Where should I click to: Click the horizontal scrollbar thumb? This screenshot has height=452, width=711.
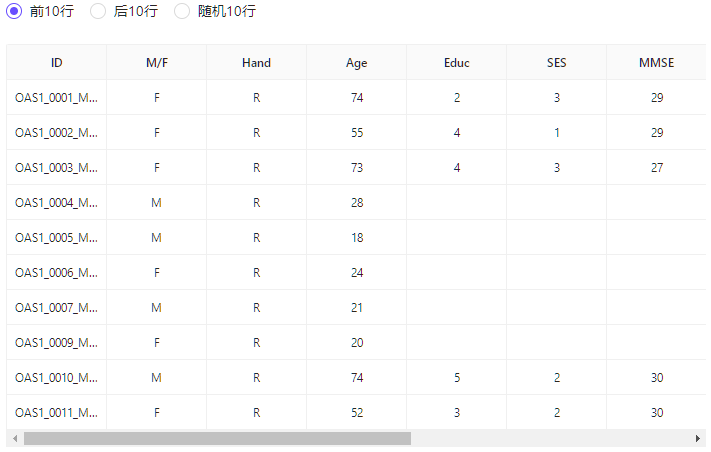[217, 439]
